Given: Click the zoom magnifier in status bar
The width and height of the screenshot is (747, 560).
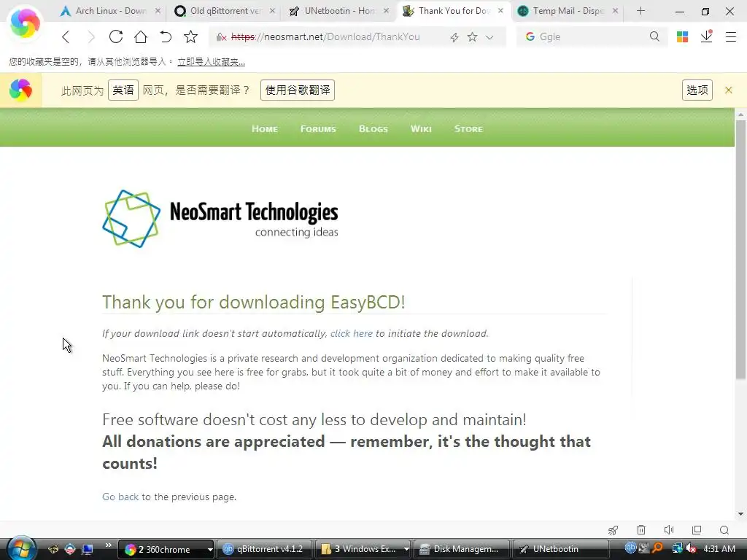Looking at the screenshot, I should 724,530.
